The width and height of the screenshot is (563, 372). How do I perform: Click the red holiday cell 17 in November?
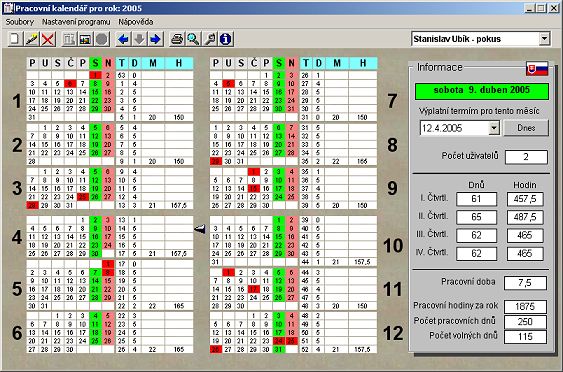pyautogui.click(x=253, y=289)
